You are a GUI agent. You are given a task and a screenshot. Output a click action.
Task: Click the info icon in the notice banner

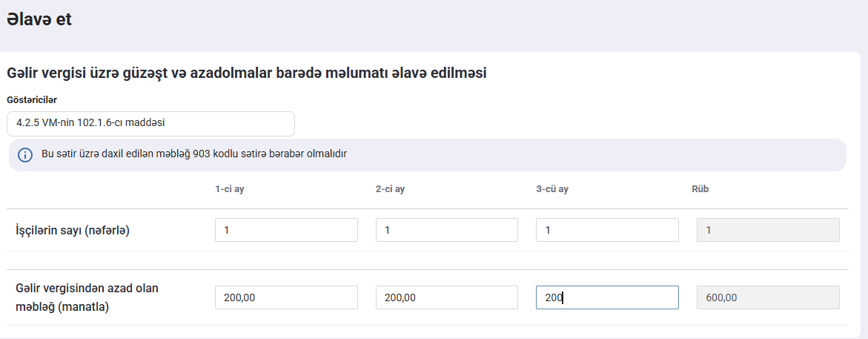coord(25,155)
